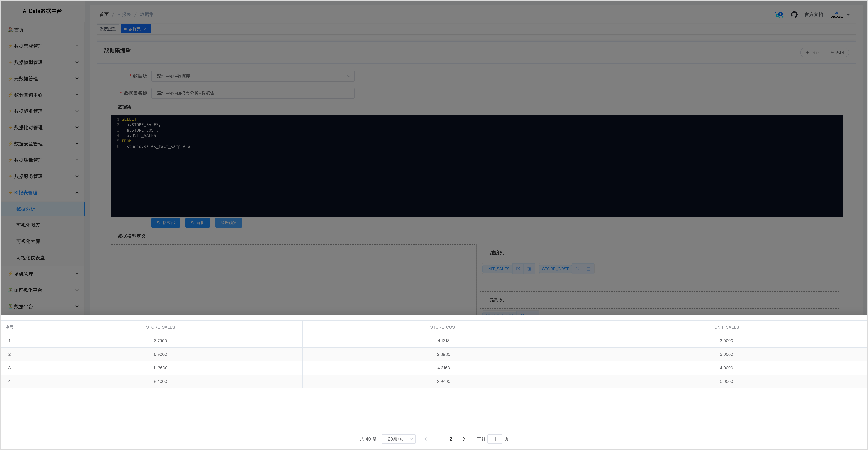
Task: Click the 8.7900 cell
Action: tap(160, 341)
